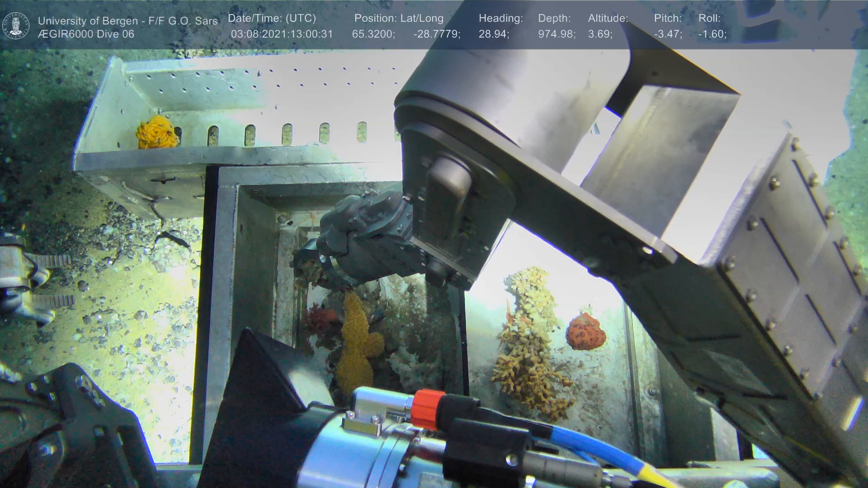Click the 'University of Bergen - F/F G.O. Sars' text

[127, 21]
